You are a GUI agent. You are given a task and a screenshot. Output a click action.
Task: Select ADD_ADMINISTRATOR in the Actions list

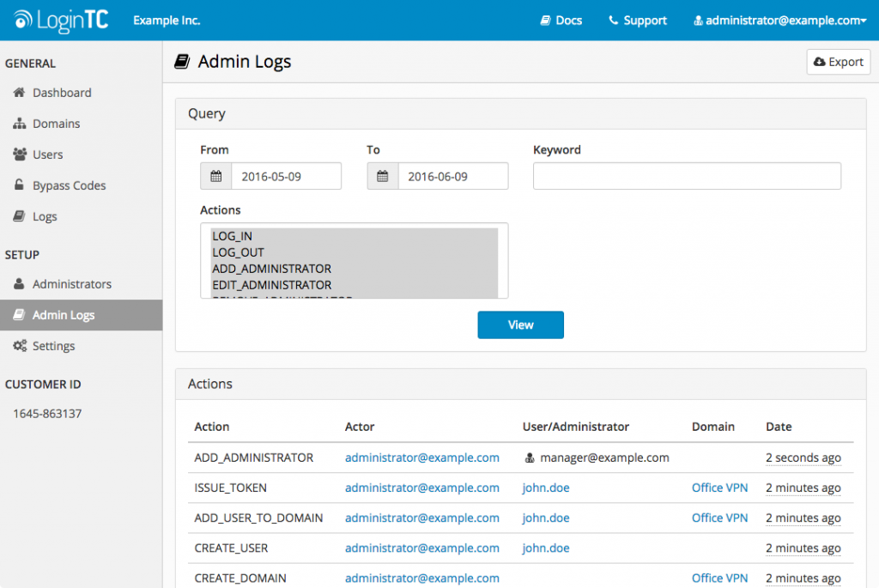click(x=271, y=269)
